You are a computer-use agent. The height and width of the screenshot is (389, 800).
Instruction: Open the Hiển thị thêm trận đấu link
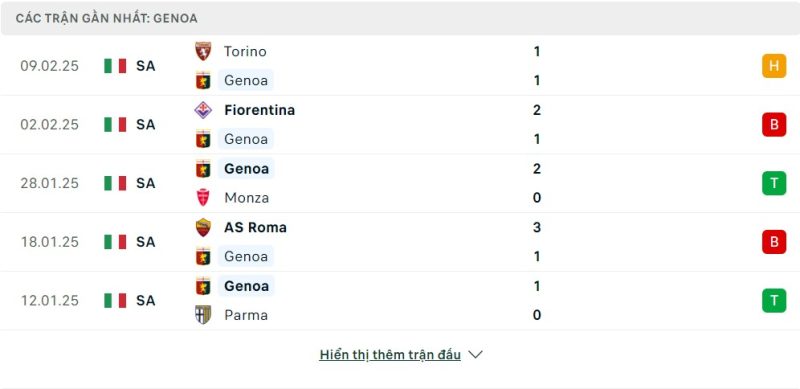coord(390,354)
